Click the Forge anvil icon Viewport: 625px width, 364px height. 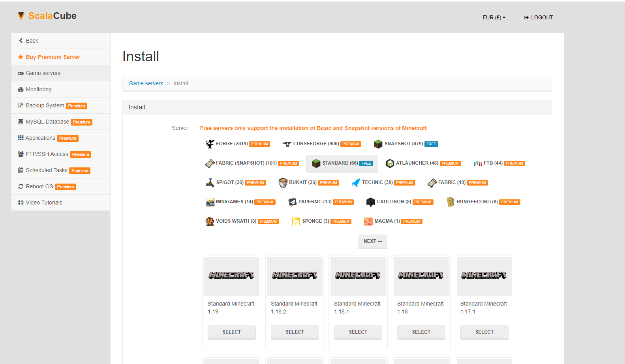coord(210,144)
